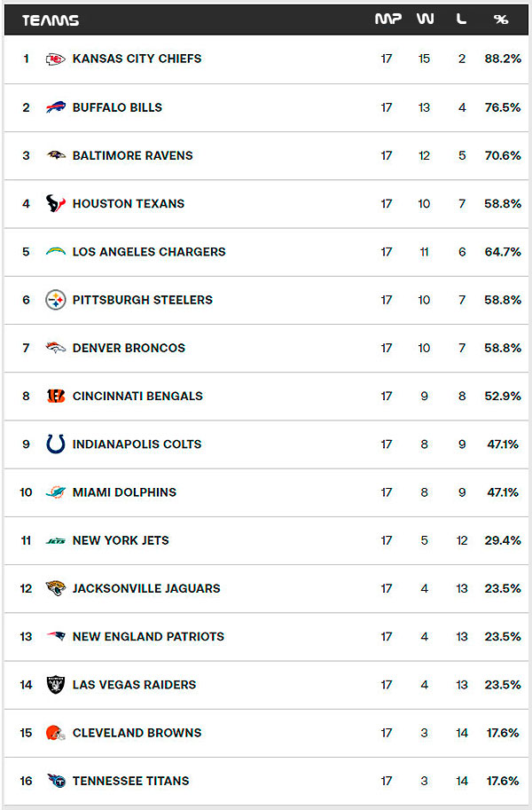Select the Indianapolis Colts horseshoe icon
The image size is (532, 810).
pos(56,444)
